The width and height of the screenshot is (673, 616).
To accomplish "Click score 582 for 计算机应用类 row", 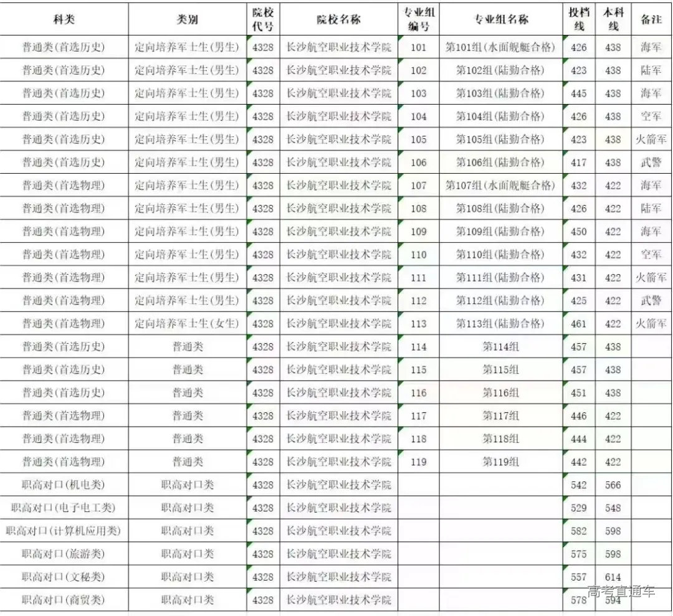I will tap(578, 531).
